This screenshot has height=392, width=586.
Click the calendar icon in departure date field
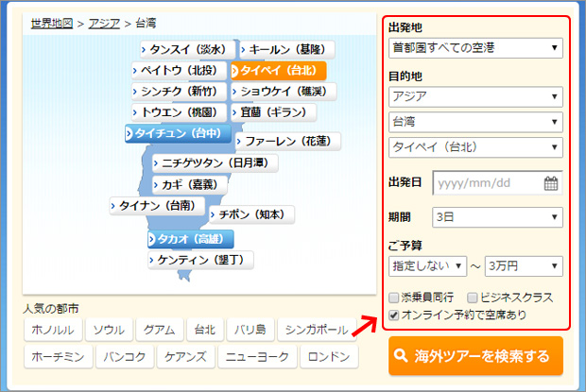(x=552, y=183)
